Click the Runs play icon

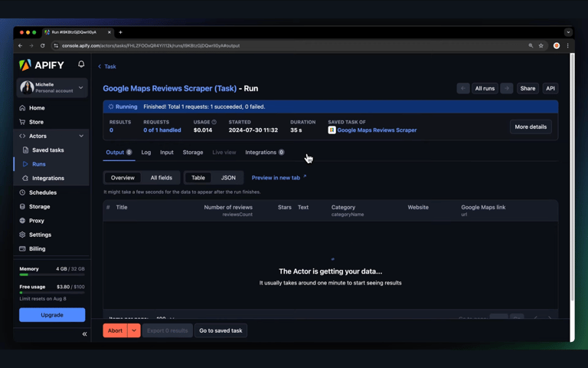(25, 164)
